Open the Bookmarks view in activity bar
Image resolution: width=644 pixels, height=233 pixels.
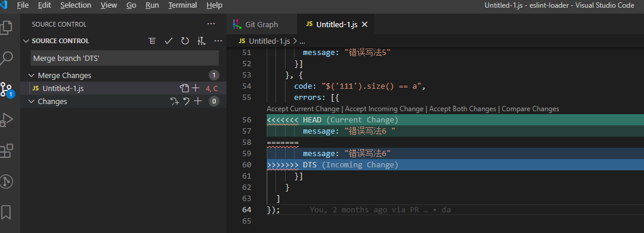pyautogui.click(x=6, y=212)
